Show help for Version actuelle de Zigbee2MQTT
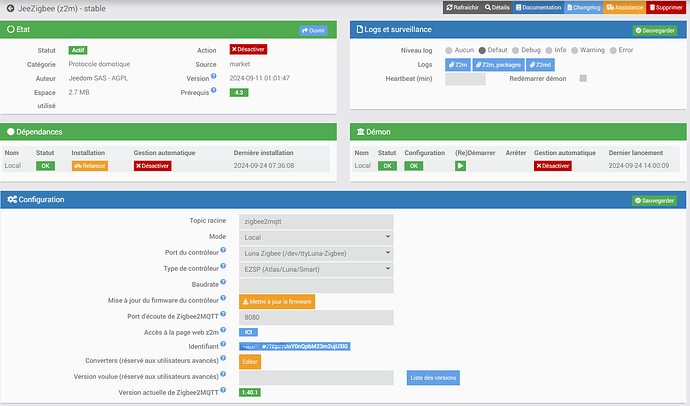Viewport: 690px width, 406px height. point(223,390)
